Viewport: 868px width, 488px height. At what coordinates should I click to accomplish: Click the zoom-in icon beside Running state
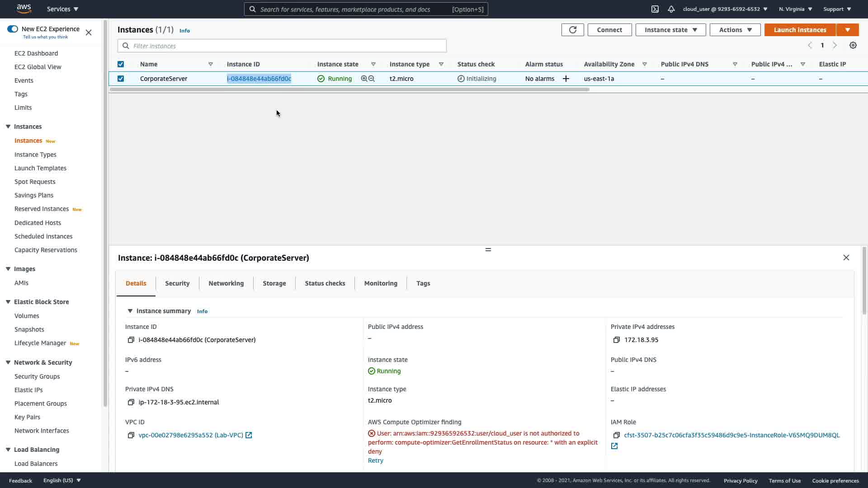pos(364,79)
